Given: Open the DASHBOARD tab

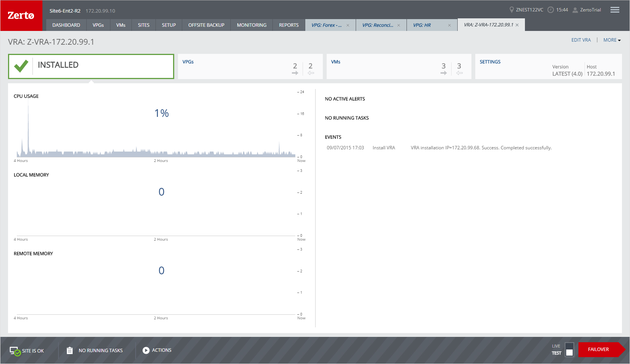Looking at the screenshot, I should click(66, 25).
